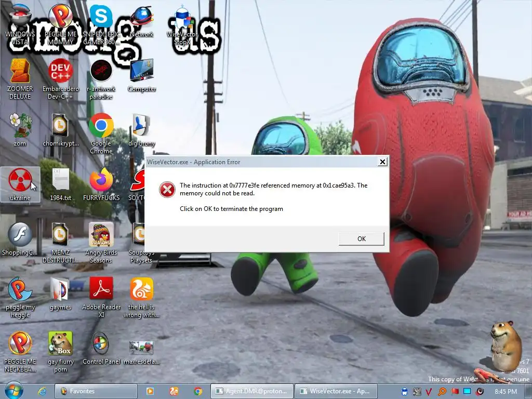
Task: Click the blue robot tray icon
Action: pyautogui.click(x=404, y=392)
